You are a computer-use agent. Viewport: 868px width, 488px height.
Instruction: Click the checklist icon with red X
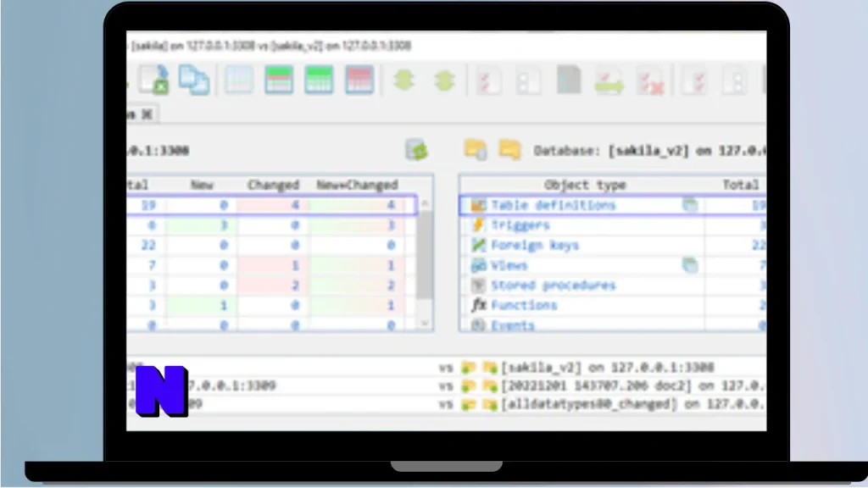click(650, 81)
